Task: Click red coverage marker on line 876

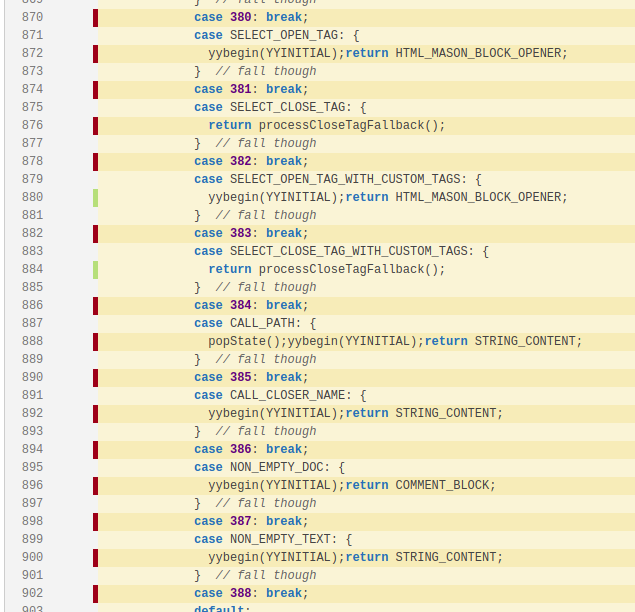Action: tap(96, 126)
